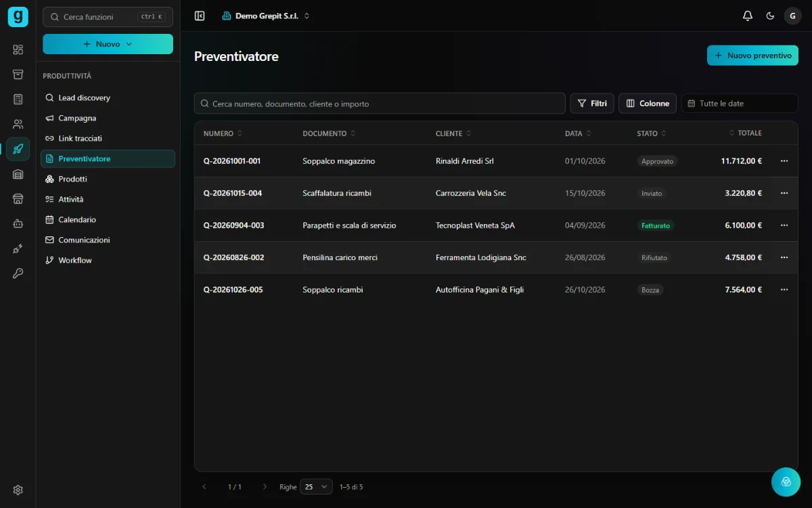This screenshot has height=508, width=812.
Task: Sort by the Cliente column header
Action: coord(453,133)
